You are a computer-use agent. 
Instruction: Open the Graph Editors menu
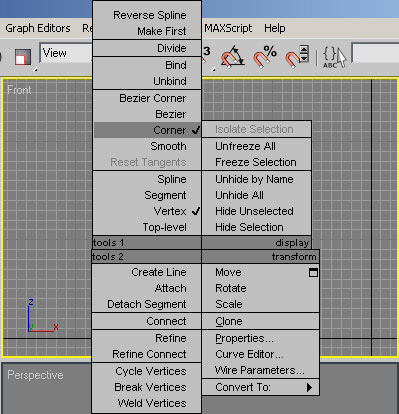(38, 28)
